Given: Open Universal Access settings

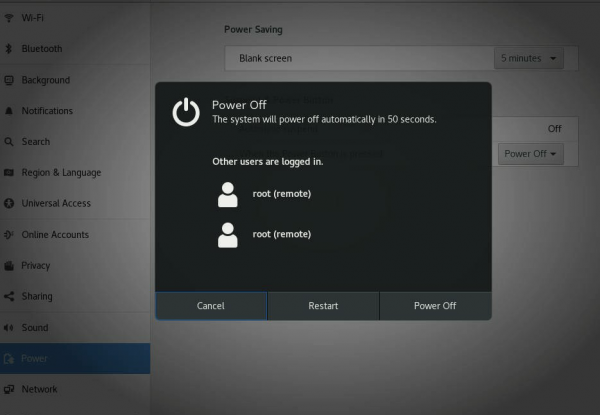Looking at the screenshot, I should (x=75, y=203).
